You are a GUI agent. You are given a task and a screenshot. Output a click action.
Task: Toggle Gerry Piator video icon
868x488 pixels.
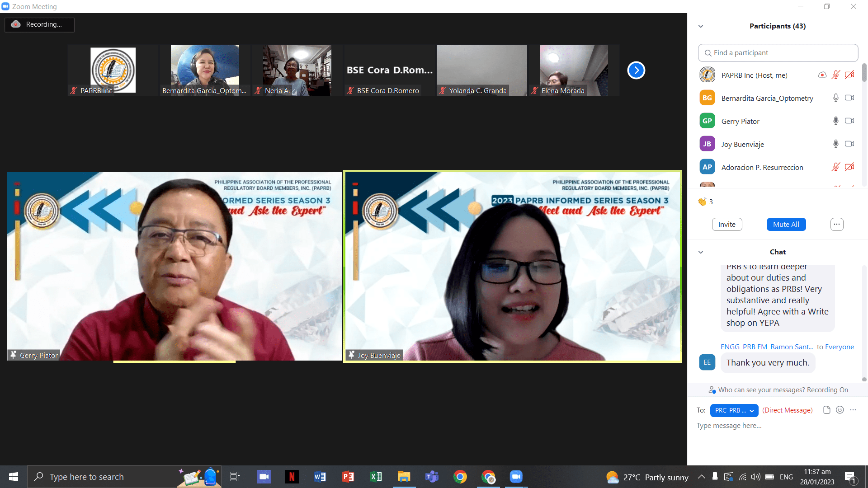849,121
